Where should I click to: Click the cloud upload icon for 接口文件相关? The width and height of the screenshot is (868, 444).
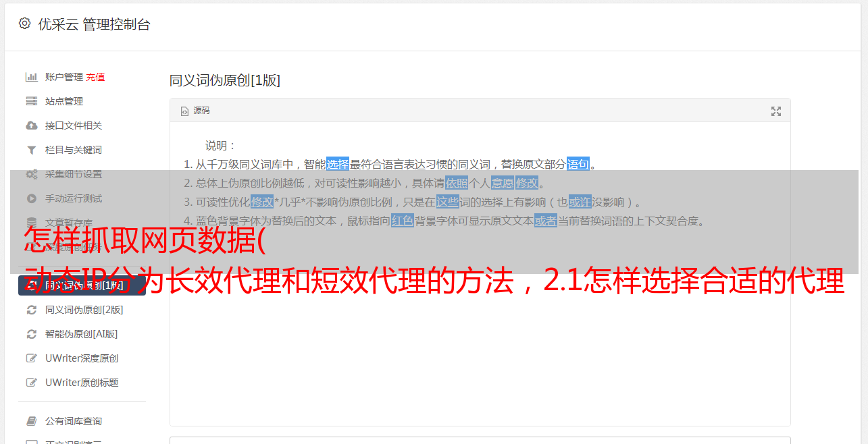click(x=31, y=126)
